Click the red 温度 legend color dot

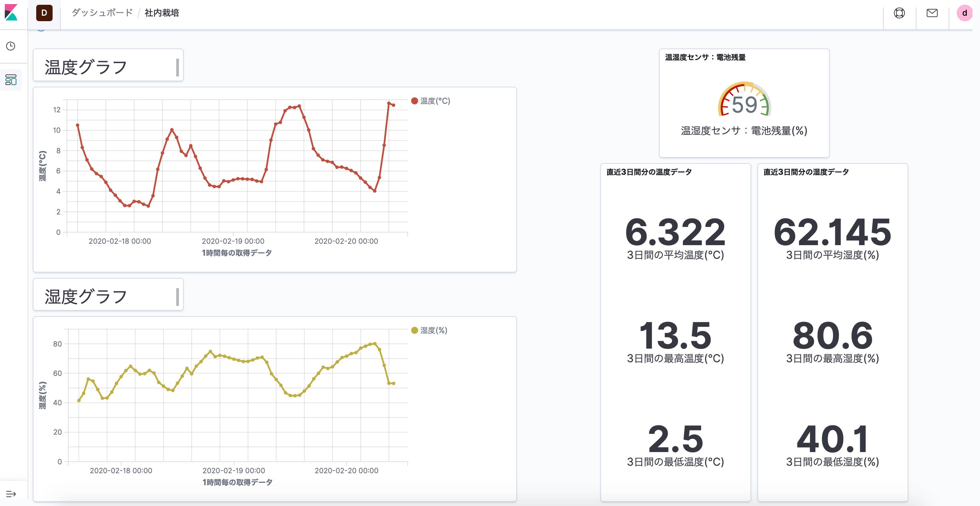415,101
